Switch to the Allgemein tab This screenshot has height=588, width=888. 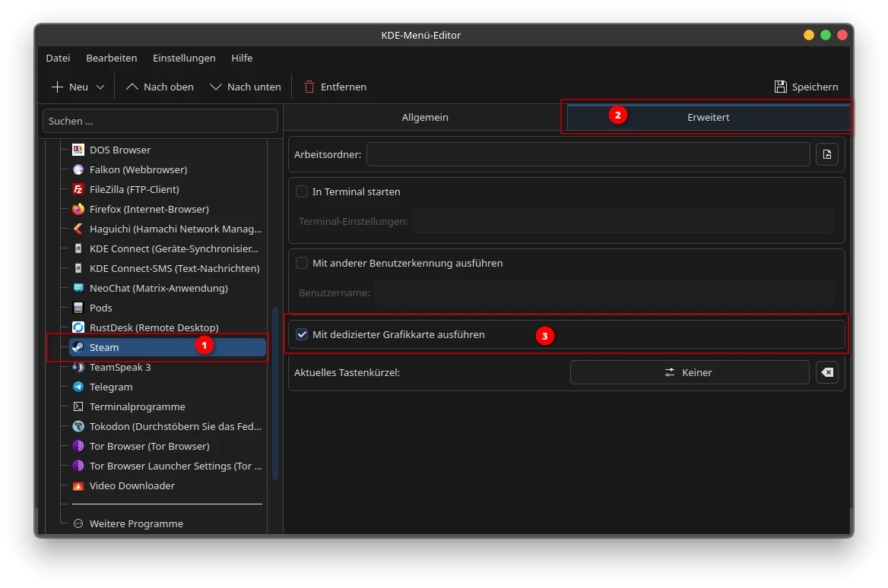coord(425,117)
